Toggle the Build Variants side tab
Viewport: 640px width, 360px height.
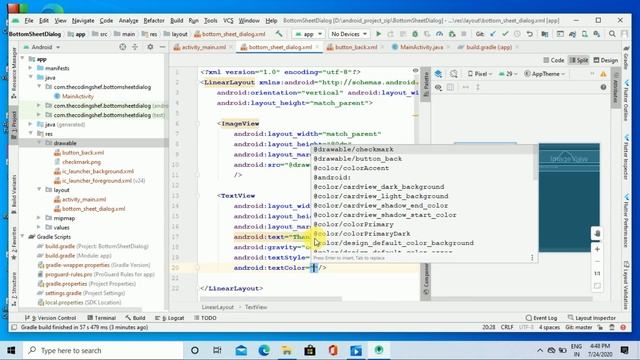[x=13, y=193]
